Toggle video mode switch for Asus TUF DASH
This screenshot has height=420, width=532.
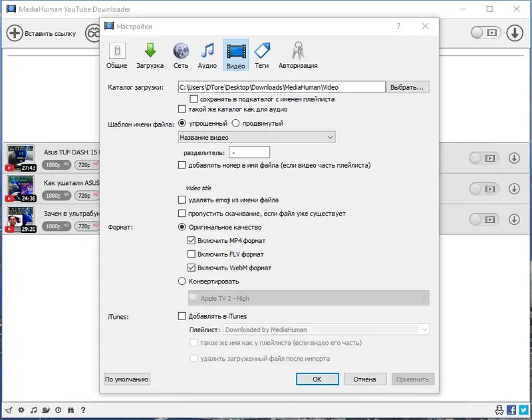point(484,158)
